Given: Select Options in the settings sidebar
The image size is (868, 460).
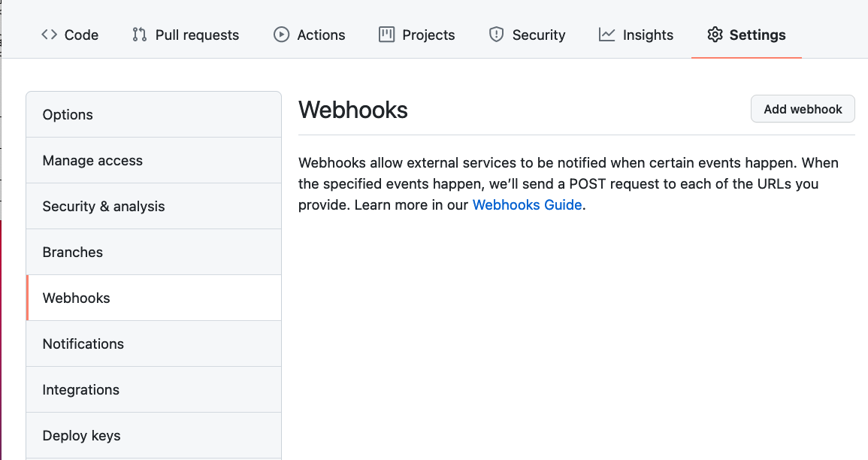Looking at the screenshot, I should [154, 114].
